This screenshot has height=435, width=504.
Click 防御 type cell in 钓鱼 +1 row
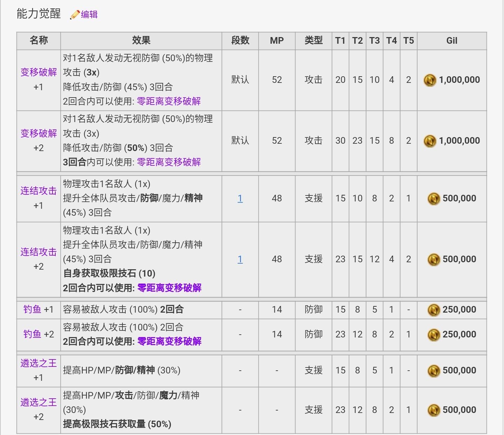tap(314, 310)
